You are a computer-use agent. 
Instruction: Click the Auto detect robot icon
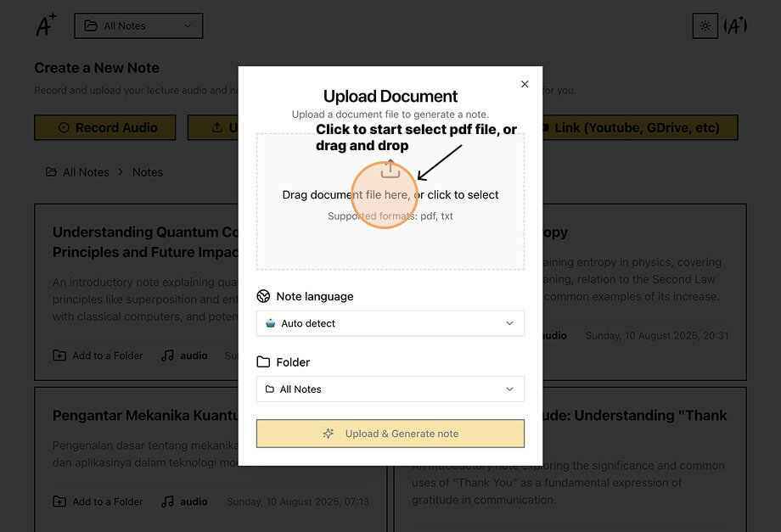[x=271, y=323]
